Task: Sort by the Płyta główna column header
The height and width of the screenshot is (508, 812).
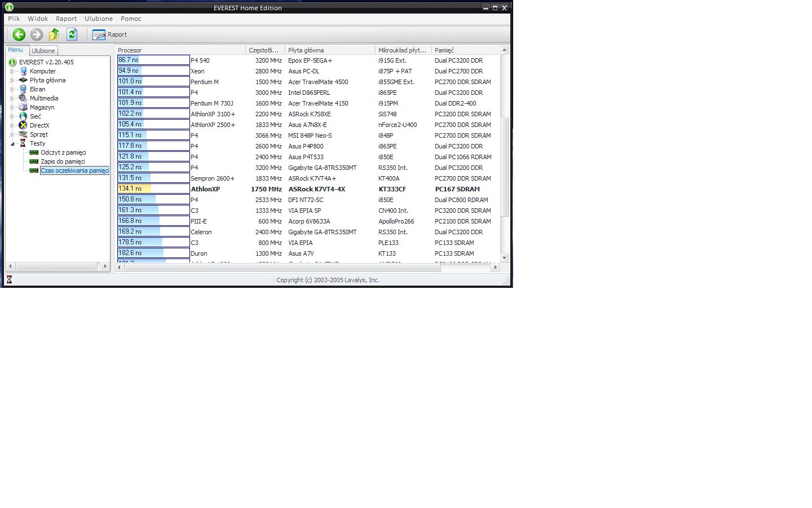Action: click(330, 50)
